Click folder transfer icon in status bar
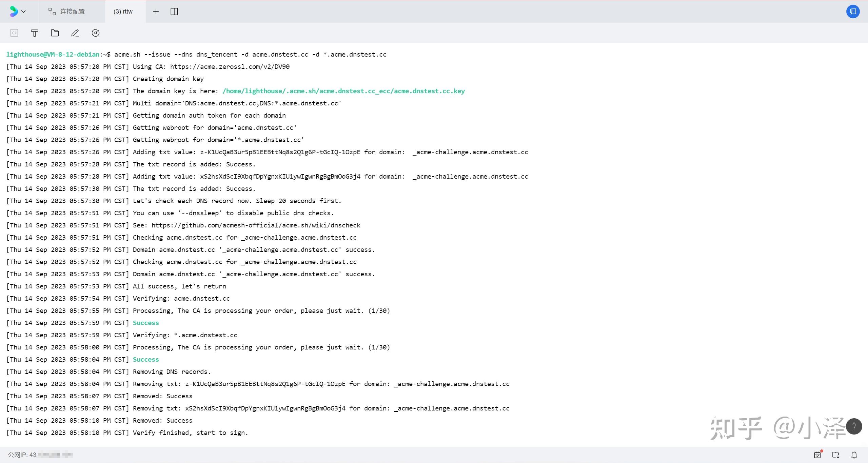The image size is (868, 463). [x=836, y=455]
